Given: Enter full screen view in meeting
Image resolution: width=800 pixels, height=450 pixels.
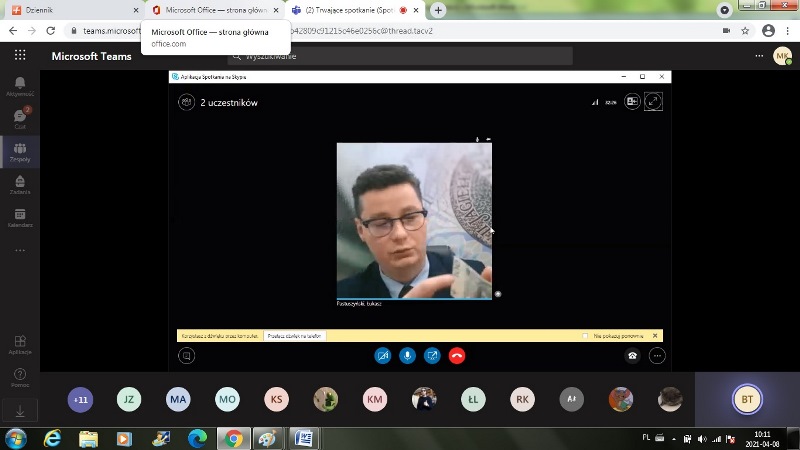Looking at the screenshot, I should click(x=653, y=102).
